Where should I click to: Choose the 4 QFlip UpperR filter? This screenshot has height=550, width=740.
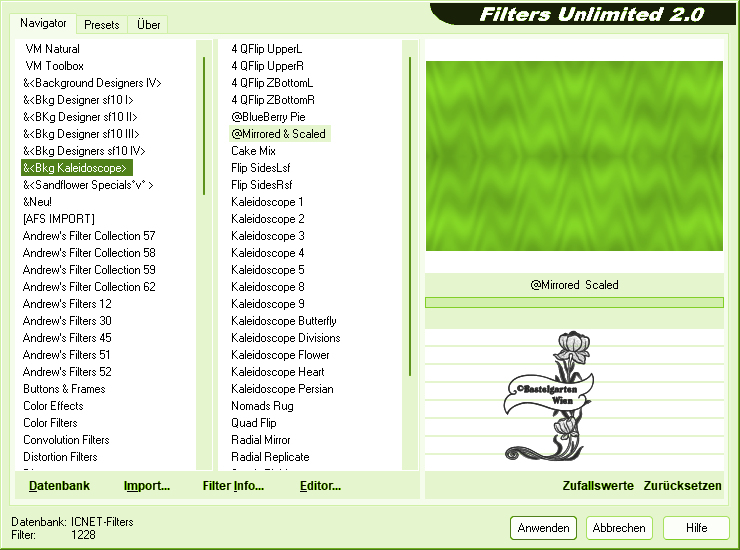268,66
